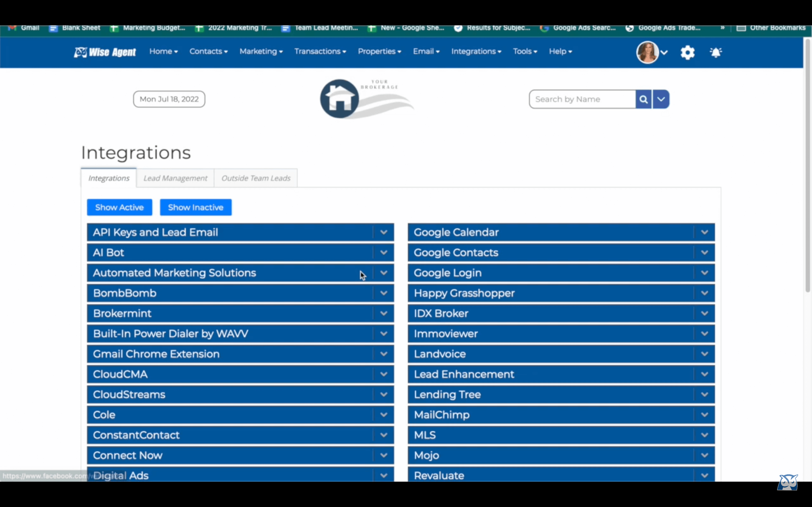The height and width of the screenshot is (507, 812).
Task: Open the search options dropdown arrow
Action: (x=661, y=99)
